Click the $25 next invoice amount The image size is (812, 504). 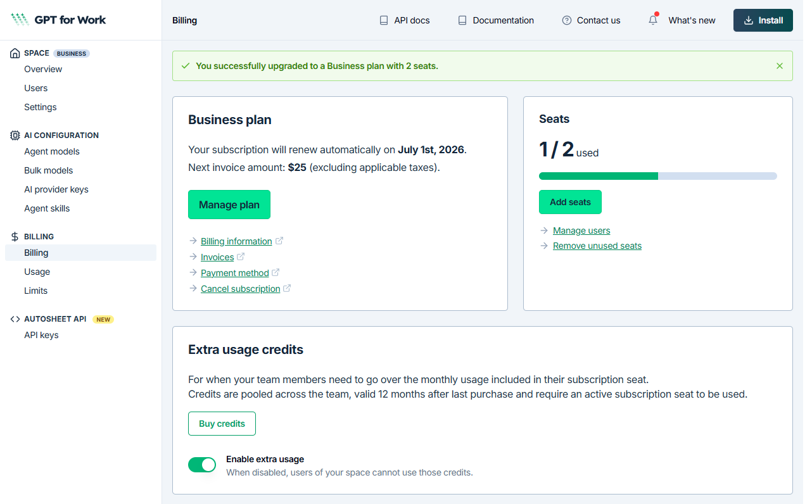coord(297,168)
